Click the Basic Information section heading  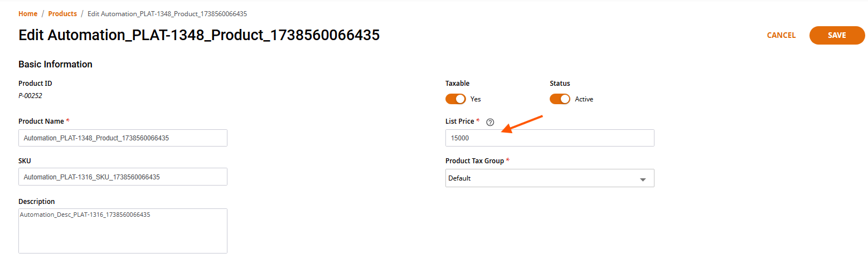point(55,64)
